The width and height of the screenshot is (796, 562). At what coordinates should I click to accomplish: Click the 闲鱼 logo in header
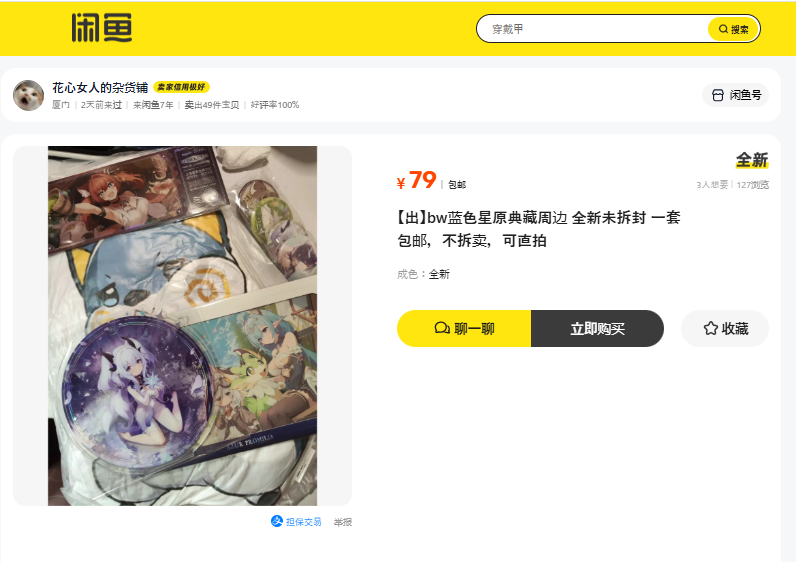click(x=102, y=28)
